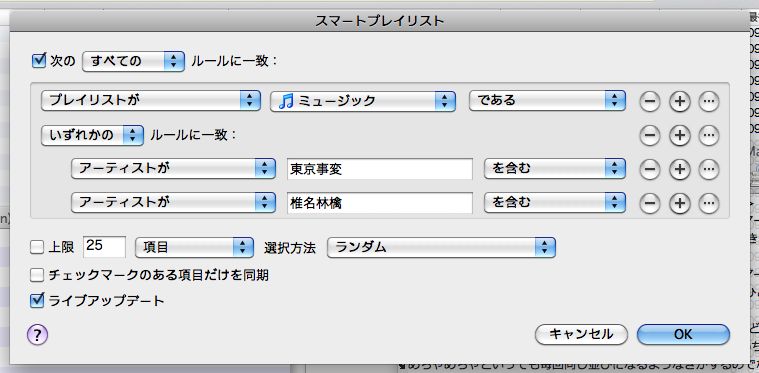The image size is (759, 373).
Task: Open the いずれかの nested match dropdown
Action: [x=92, y=135]
